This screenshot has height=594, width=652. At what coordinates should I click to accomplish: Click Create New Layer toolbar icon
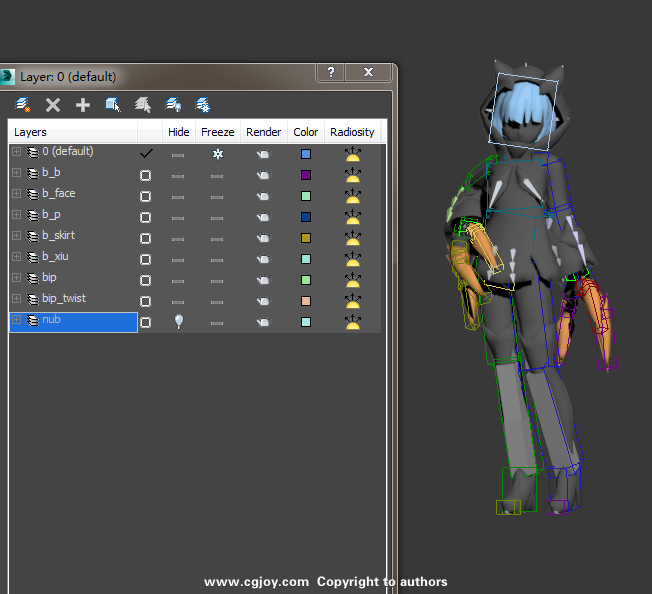click(x=23, y=104)
